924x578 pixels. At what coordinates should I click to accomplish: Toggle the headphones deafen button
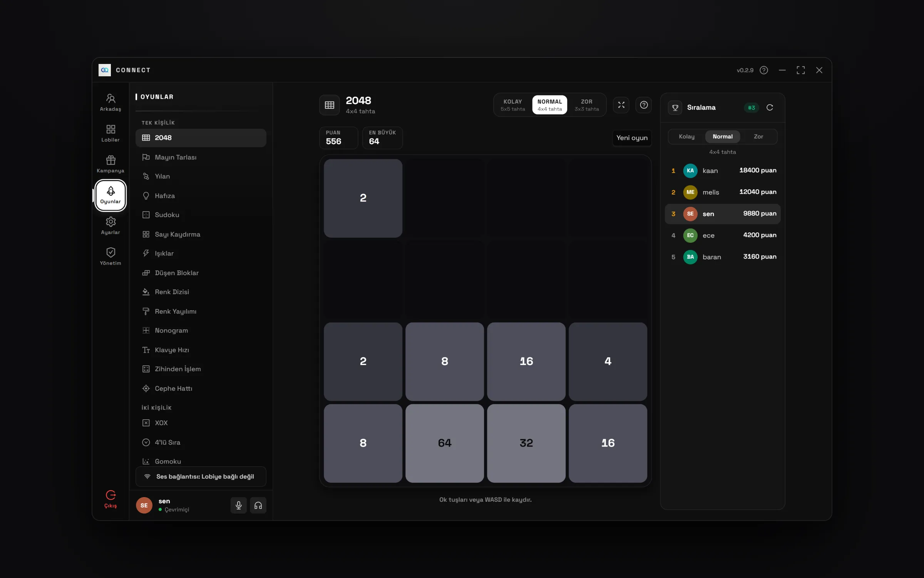pos(258,505)
